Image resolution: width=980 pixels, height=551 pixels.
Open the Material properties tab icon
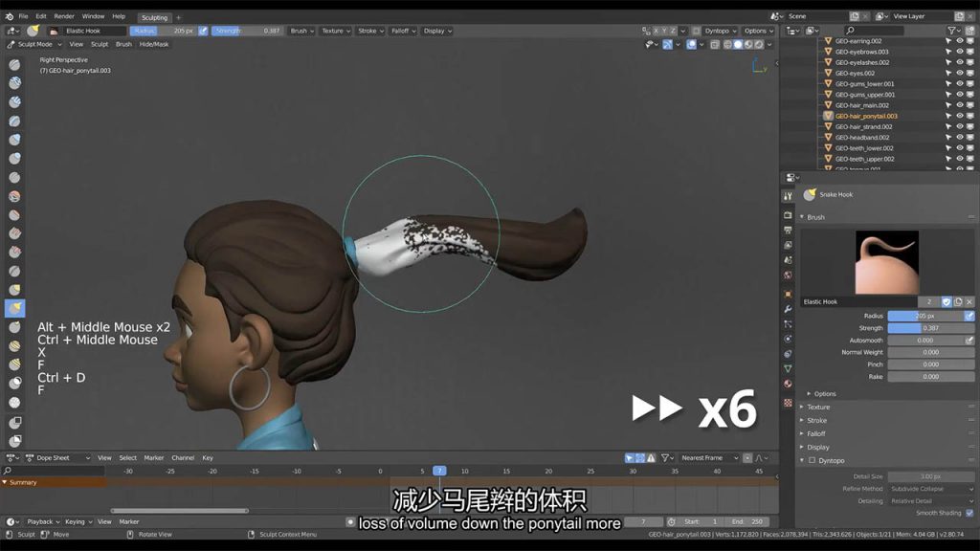[x=789, y=384]
